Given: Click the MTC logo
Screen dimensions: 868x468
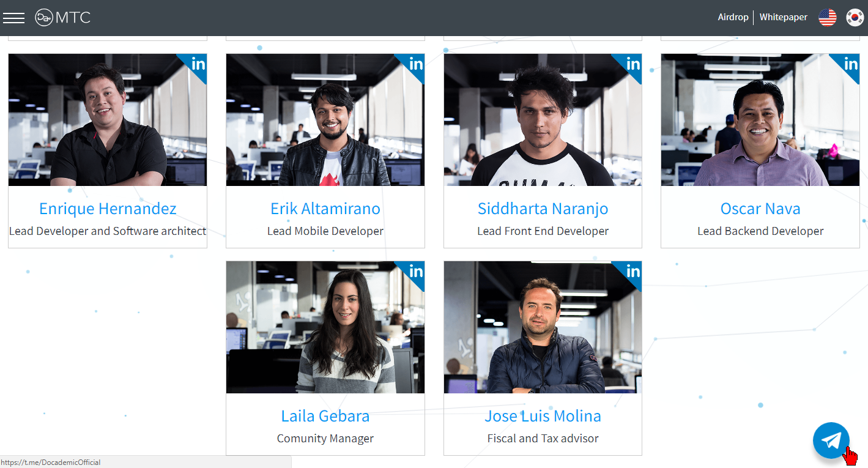Looking at the screenshot, I should pos(63,18).
